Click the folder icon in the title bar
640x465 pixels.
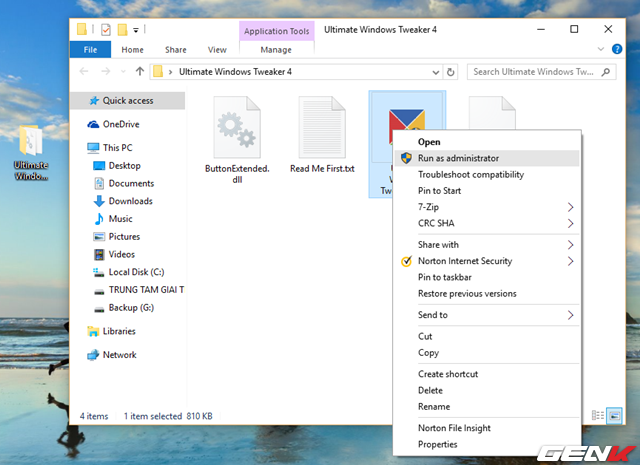point(82,29)
